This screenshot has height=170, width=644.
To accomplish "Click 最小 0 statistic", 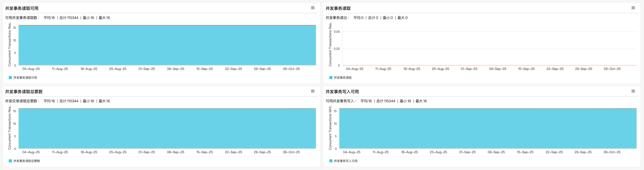I will click(388, 18).
